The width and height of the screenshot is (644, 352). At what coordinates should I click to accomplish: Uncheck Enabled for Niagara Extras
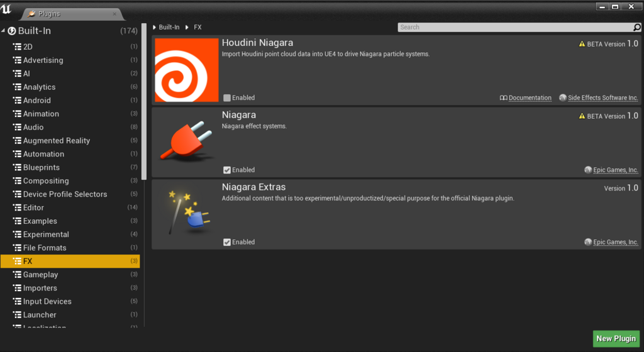226,242
